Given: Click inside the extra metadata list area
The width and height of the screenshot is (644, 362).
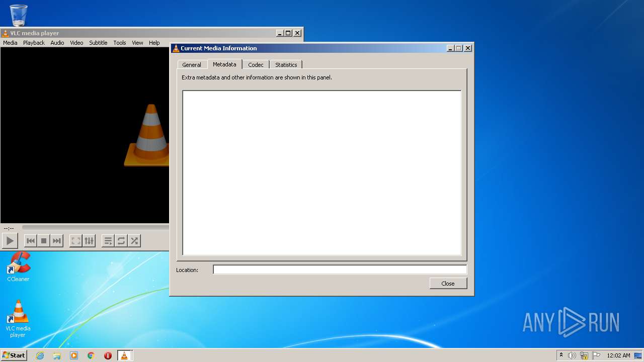Looking at the screenshot, I should click(321, 173).
